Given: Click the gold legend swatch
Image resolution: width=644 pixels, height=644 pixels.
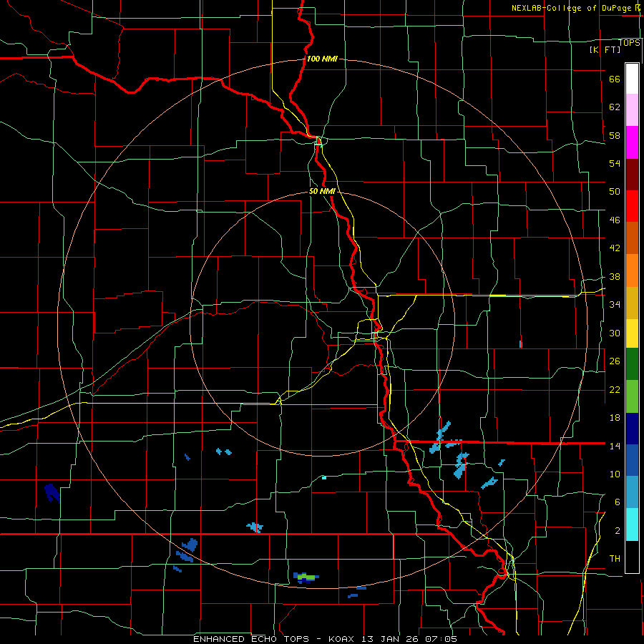Looking at the screenshot, I should click(x=632, y=303).
